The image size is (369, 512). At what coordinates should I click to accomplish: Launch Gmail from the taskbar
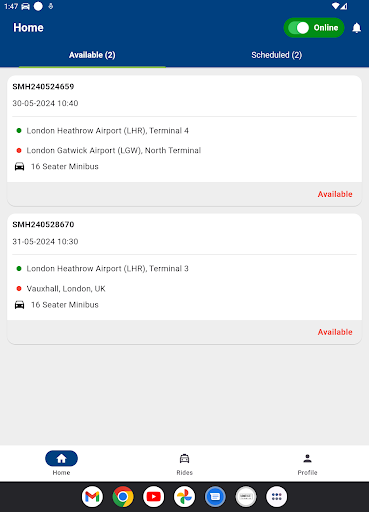click(92, 497)
